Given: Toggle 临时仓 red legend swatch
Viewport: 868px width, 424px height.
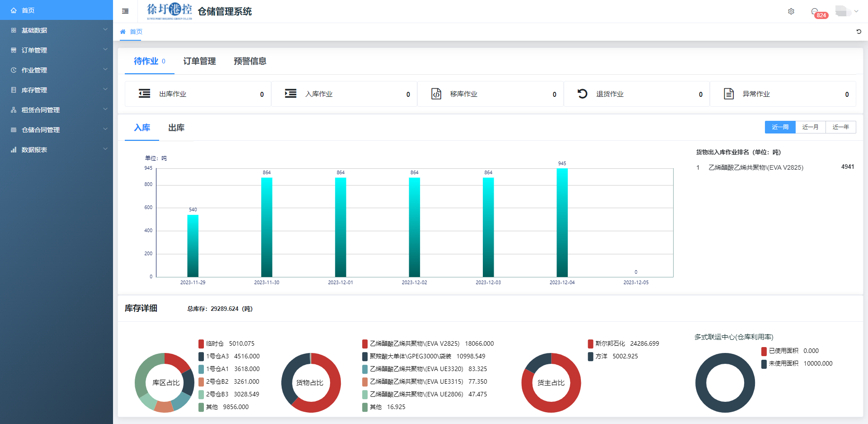Looking at the screenshot, I should (201, 344).
